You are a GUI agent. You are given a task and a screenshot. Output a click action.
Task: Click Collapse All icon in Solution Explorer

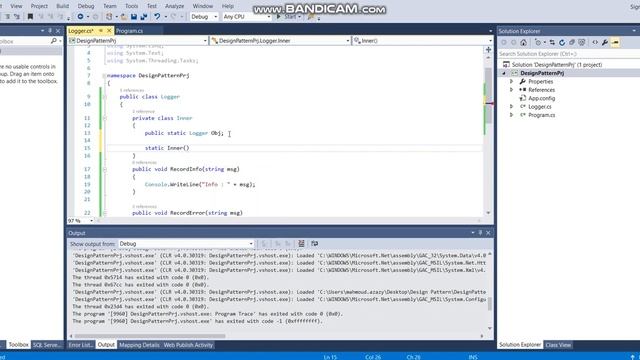(572, 42)
